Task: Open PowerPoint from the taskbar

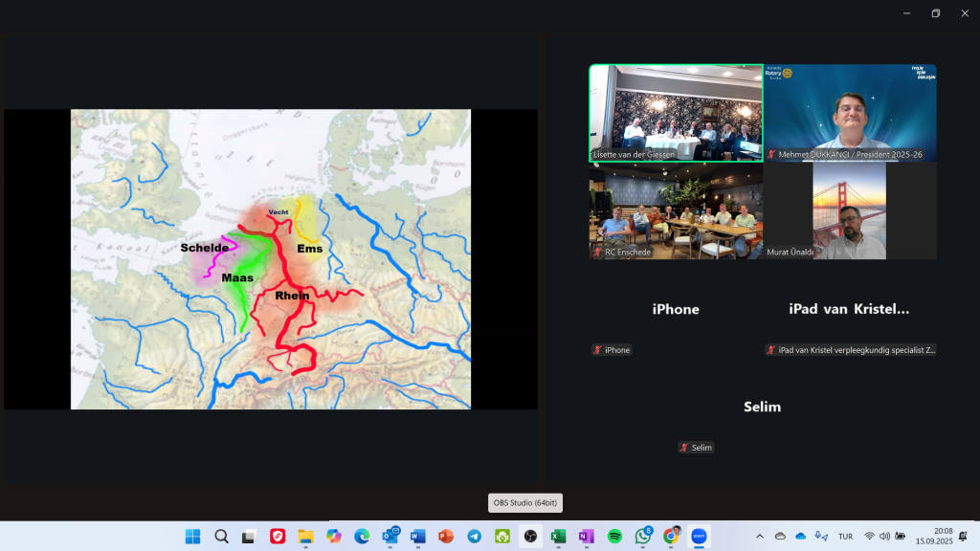Action: click(446, 536)
